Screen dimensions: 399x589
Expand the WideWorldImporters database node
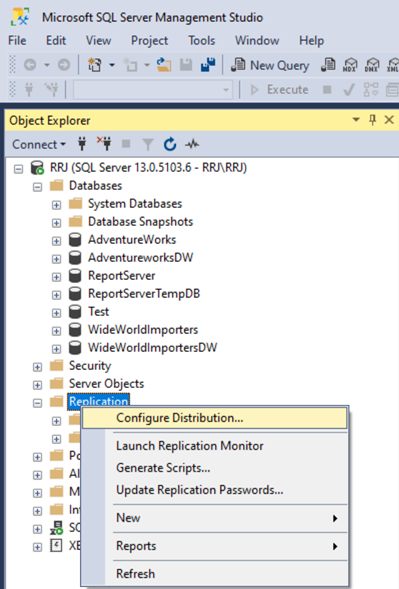(x=56, y=331)
